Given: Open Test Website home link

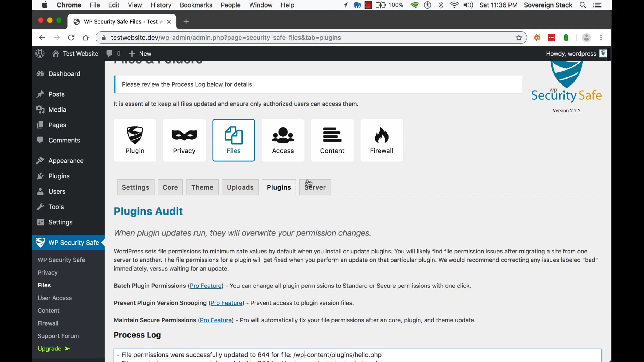Looking at the screenshot, I should [75, 53].
